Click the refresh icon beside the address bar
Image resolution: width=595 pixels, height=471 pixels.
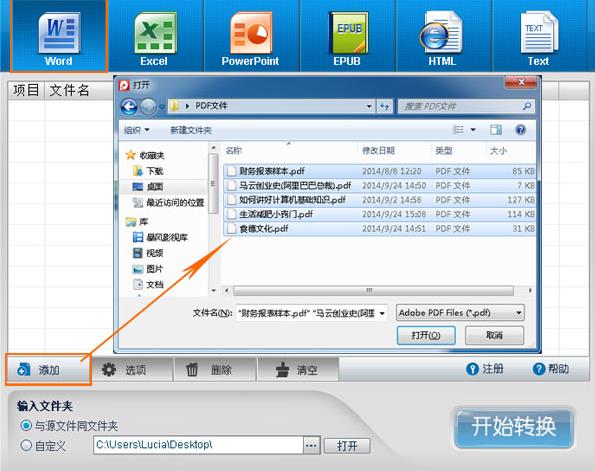(384, 107)
